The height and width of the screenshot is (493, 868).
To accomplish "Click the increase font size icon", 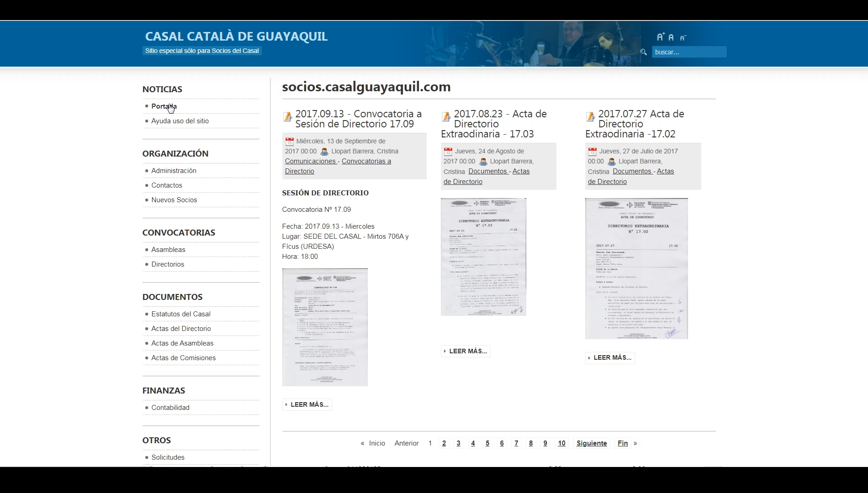I will tap(661, 37).
